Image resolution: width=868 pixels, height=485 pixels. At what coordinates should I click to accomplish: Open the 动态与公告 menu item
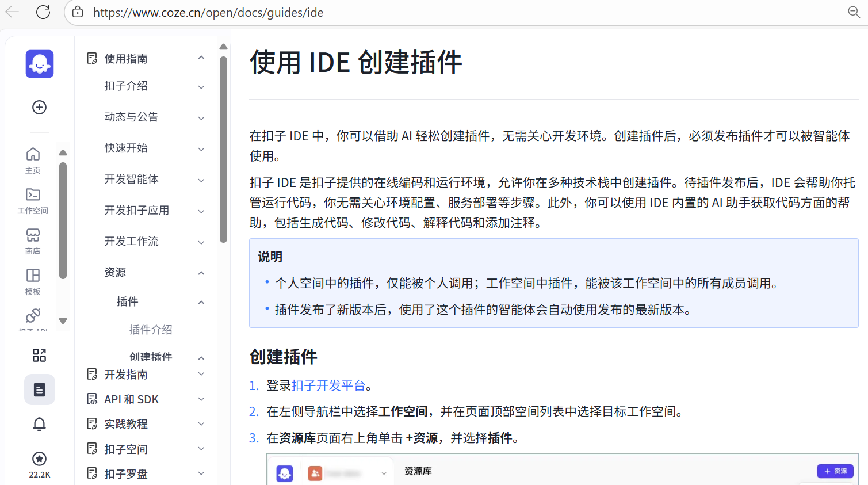pos(131,117)
